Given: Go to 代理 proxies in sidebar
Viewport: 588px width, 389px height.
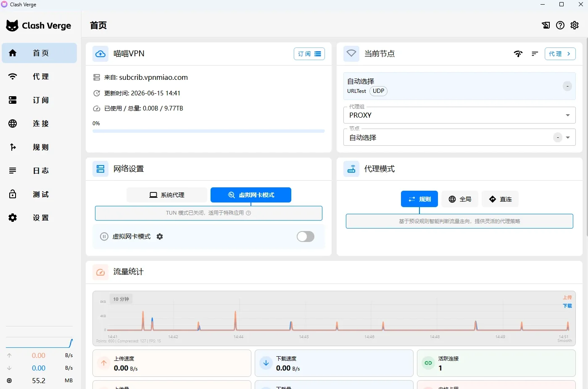Looking at the screenshot, I should 40,76.
